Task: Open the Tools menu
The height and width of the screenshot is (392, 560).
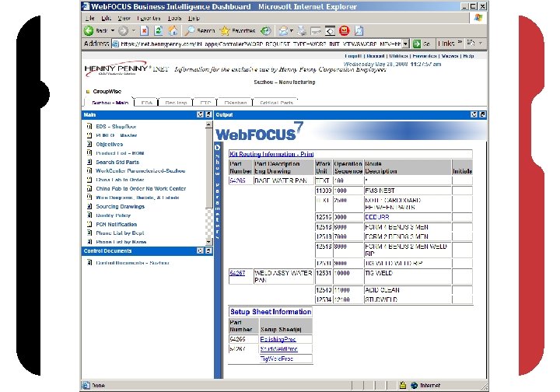Action: 175,18
